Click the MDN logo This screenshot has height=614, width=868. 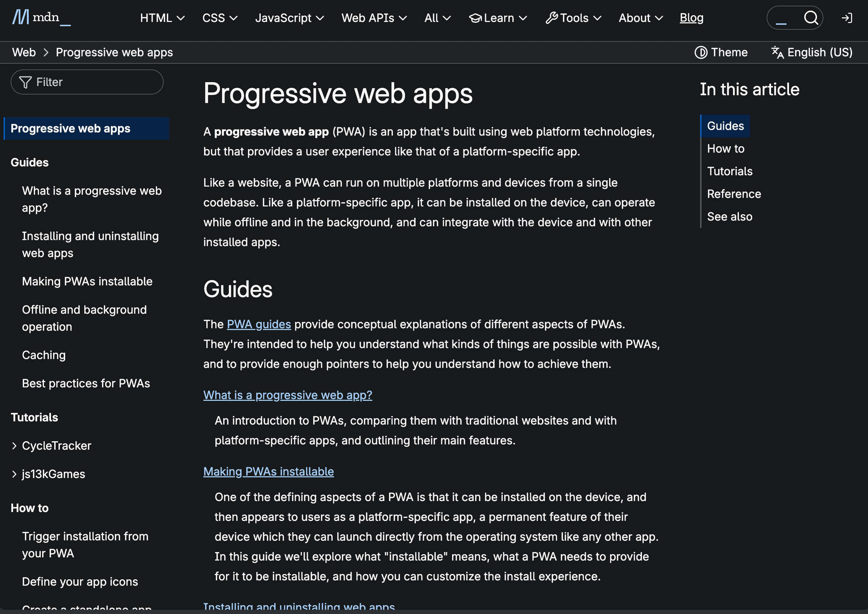(41, 17)
